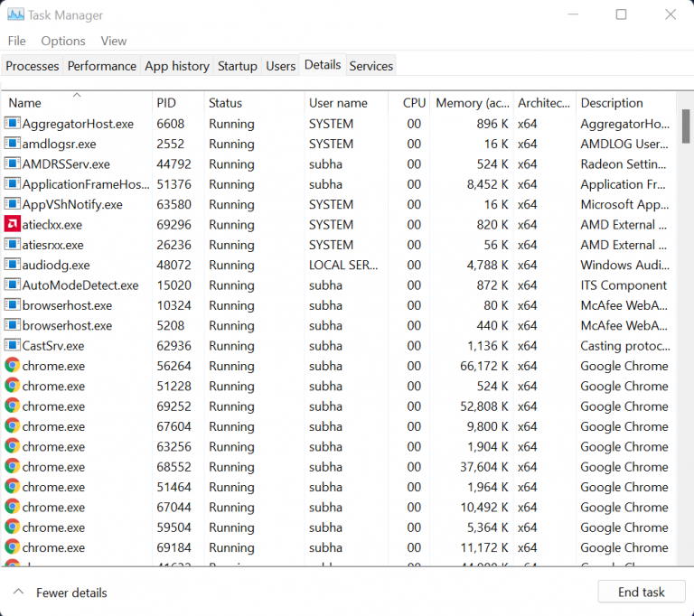Click the AMDRSServ.exe process icon
Image resolution: width=694 pixels, height=616 pixels.
[x=12, y=163]
